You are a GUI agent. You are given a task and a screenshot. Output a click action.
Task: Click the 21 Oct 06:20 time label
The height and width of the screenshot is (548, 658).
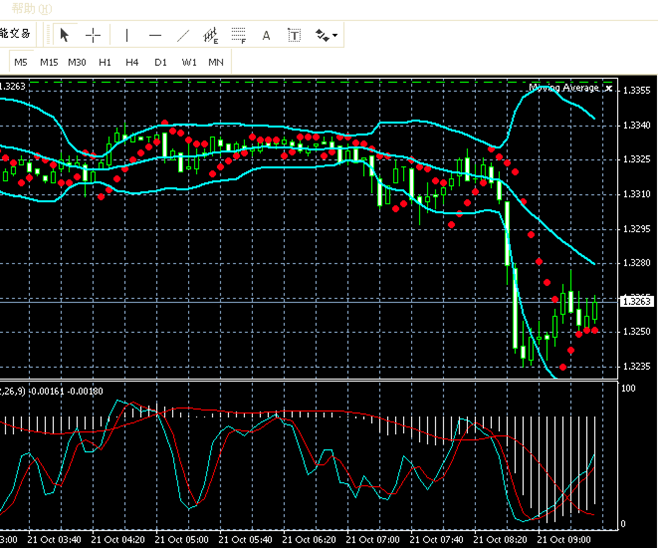coord(309,540)
